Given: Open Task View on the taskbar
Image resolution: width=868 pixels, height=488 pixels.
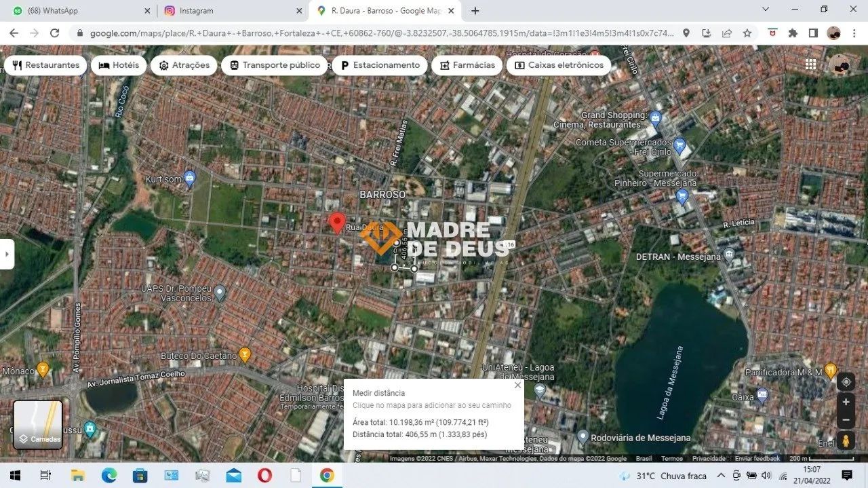Looking at the screenshot, I should 45,475.
